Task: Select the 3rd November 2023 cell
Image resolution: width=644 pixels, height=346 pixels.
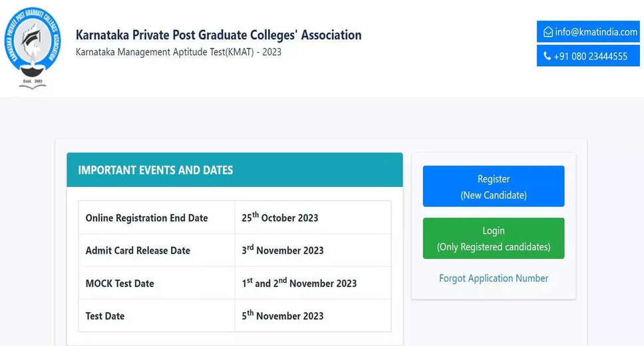Action: [x=283, y=250]
